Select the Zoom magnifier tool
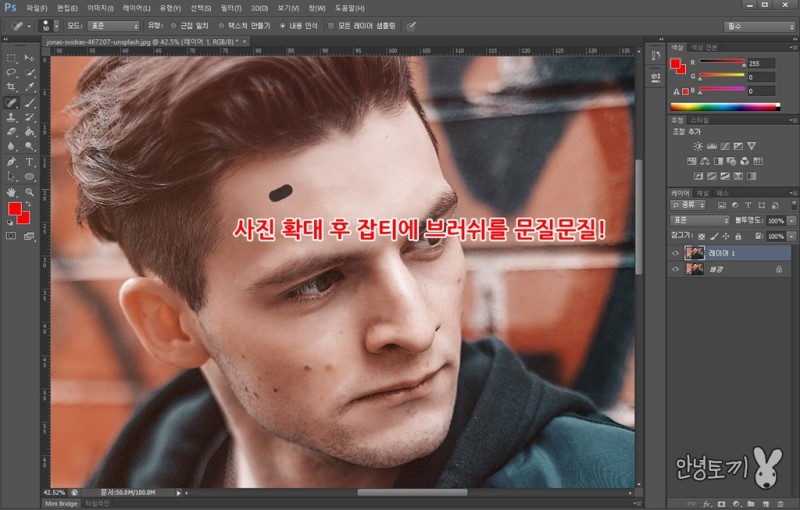Screen dimensions: 800x510 pyautogui.click(x=29, y=190)
